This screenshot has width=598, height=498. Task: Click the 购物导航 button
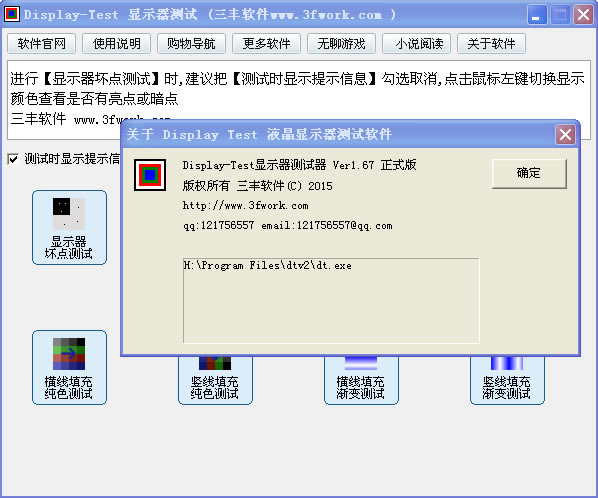pyautogui.click(x=191, y=44)
